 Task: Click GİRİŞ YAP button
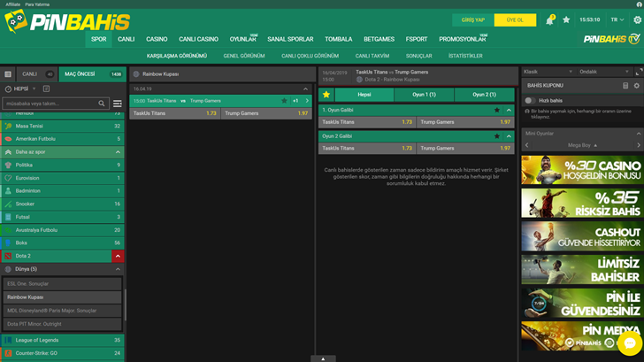point(472,19)
